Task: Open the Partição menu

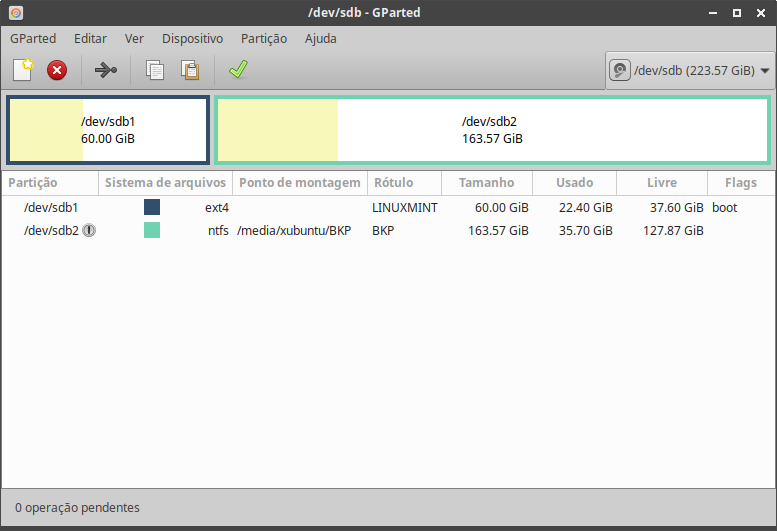Action: click(264, 39)
